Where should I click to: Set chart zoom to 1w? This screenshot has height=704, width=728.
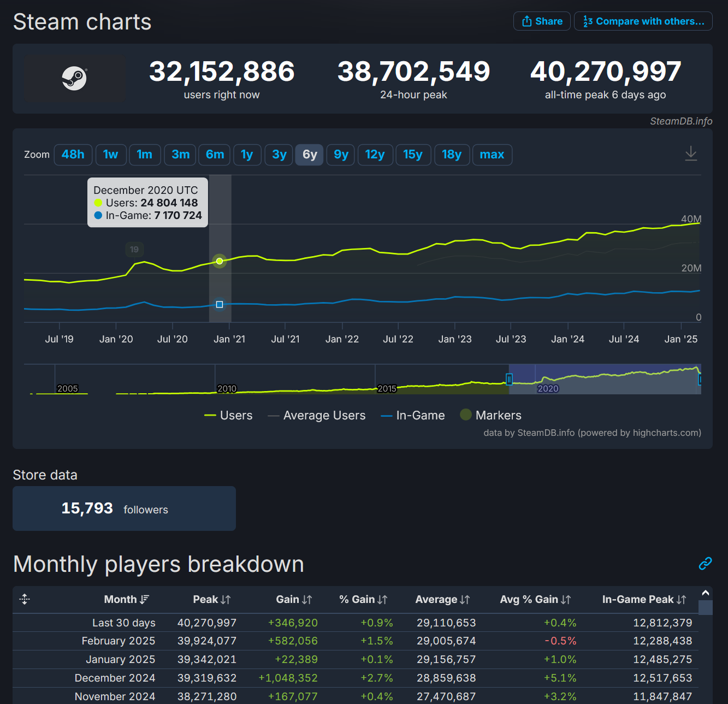[x=111, y=155]
